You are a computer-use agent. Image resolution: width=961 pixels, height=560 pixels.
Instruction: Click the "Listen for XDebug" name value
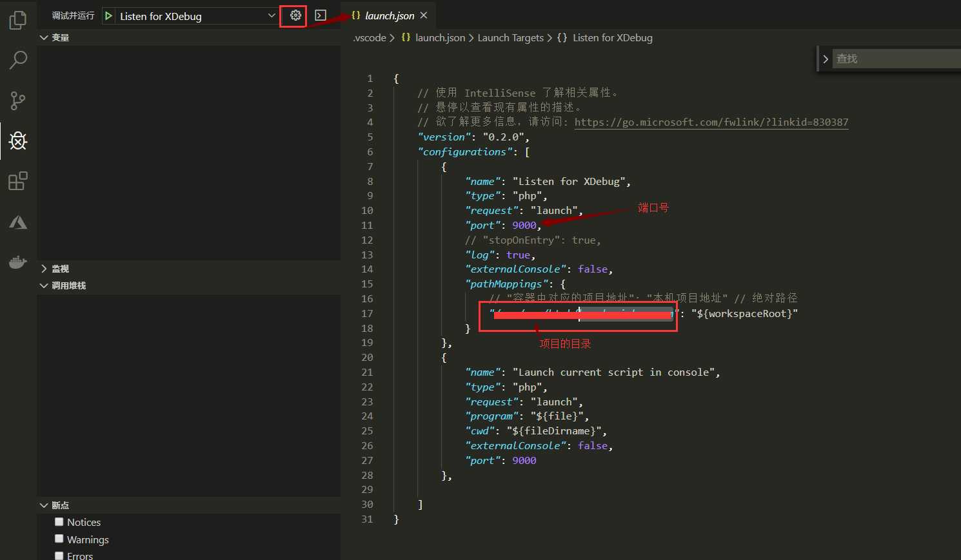point(569,182)
